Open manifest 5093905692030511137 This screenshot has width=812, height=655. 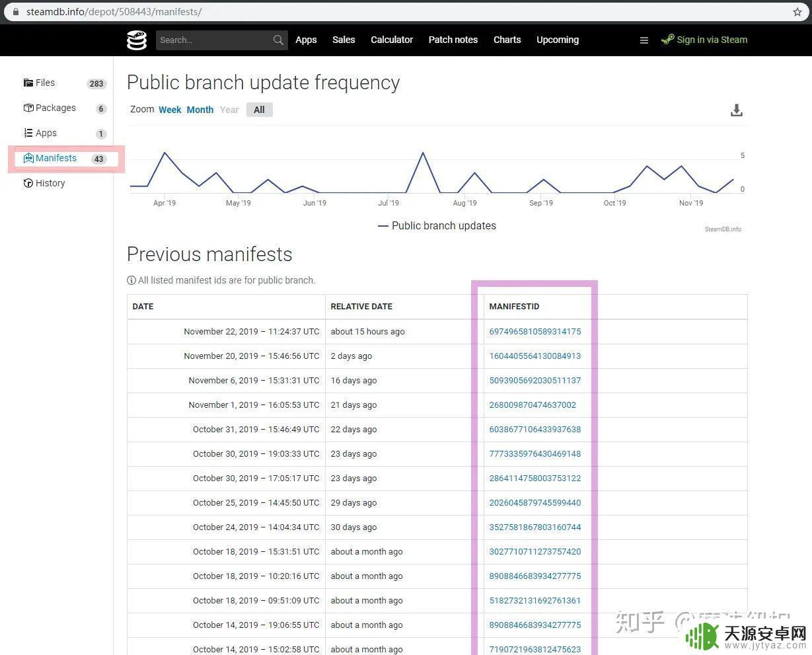pos(535,381)
